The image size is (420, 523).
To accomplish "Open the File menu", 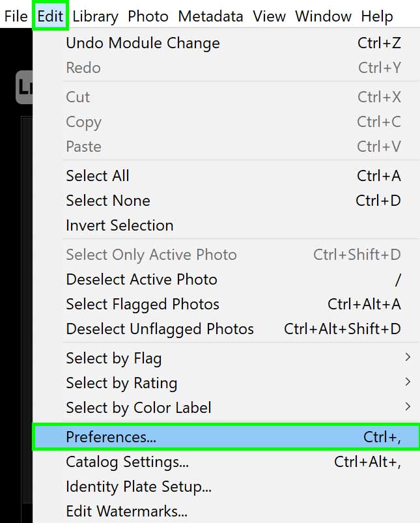I will click(x=16, y=16).
